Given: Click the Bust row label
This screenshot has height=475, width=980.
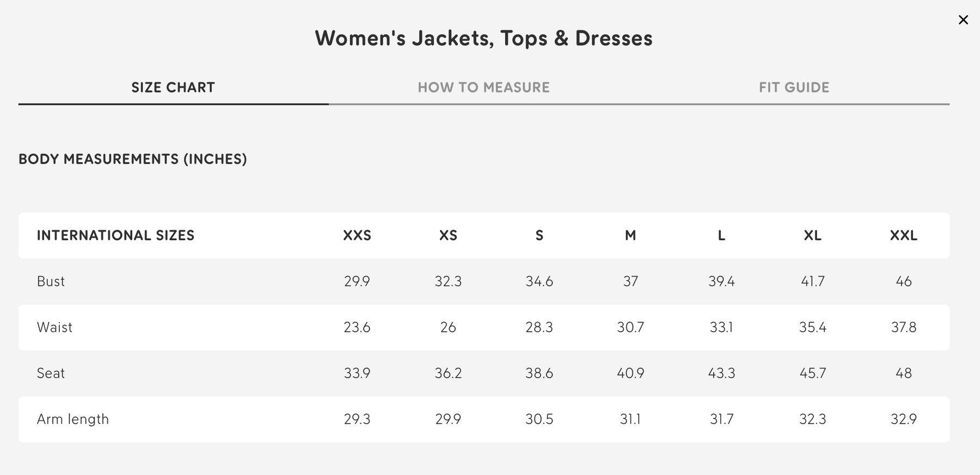Looking at the screenshot, I should [x=51, y=282].
